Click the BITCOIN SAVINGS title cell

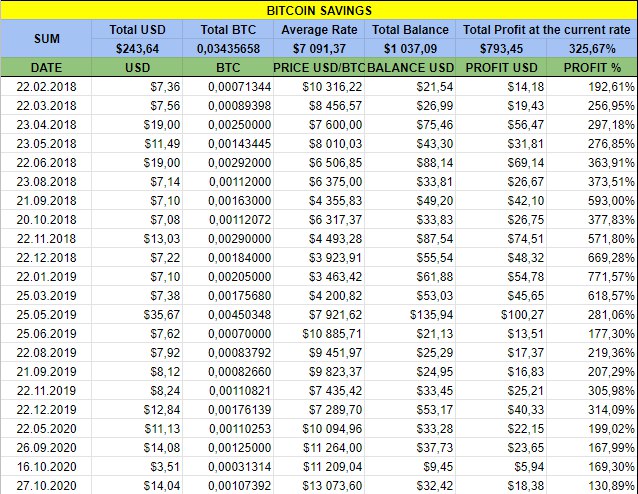[x=319, y=10]
